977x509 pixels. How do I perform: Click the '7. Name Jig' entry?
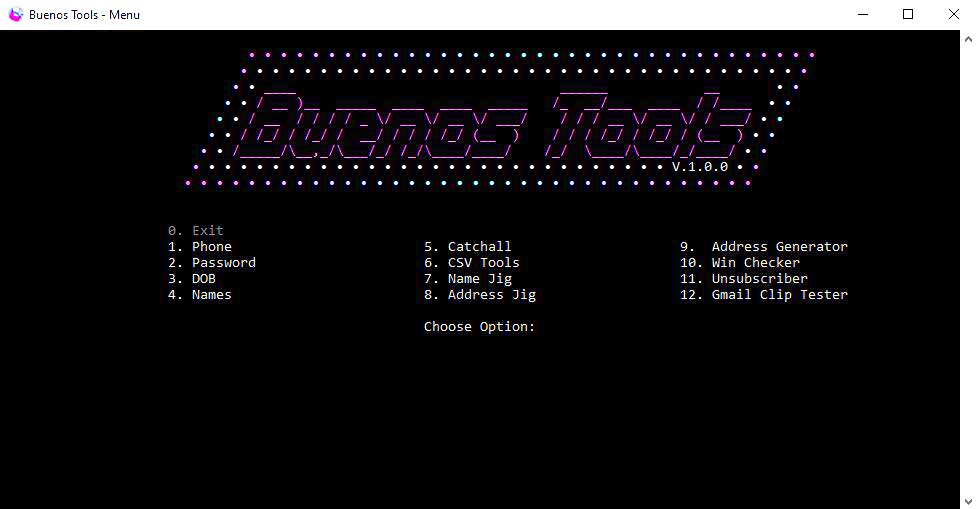tap(468, 279)
